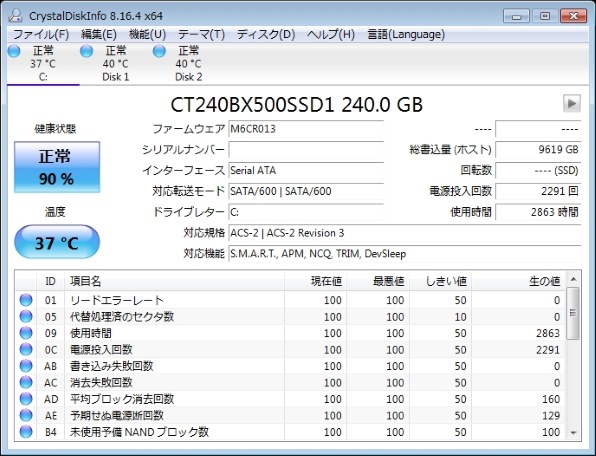This screenshot has height=456, width=596.
Task: Click the blue status icon for C: drive
Action: click(x=14, y=51)
